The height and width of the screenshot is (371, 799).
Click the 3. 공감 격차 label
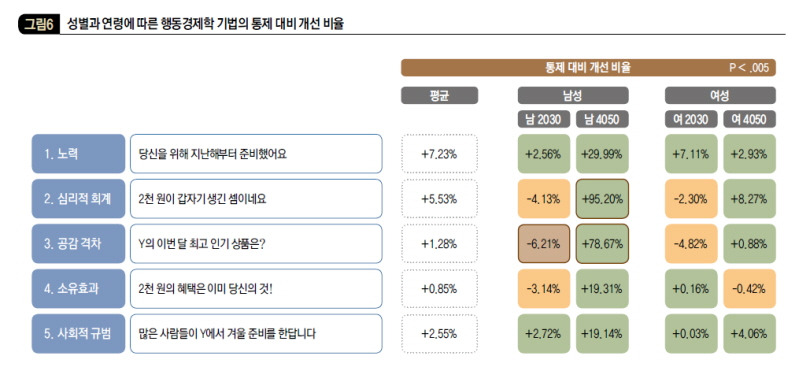(x=78, y=244)
